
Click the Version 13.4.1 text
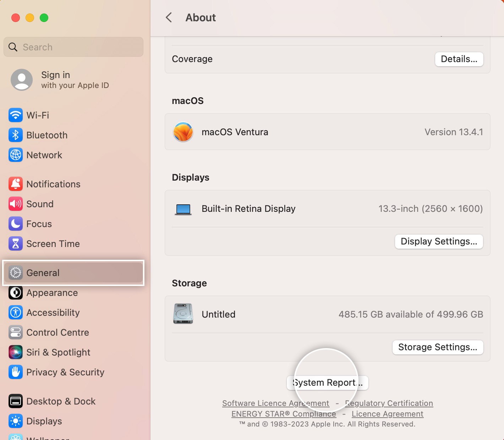(454, 132)
